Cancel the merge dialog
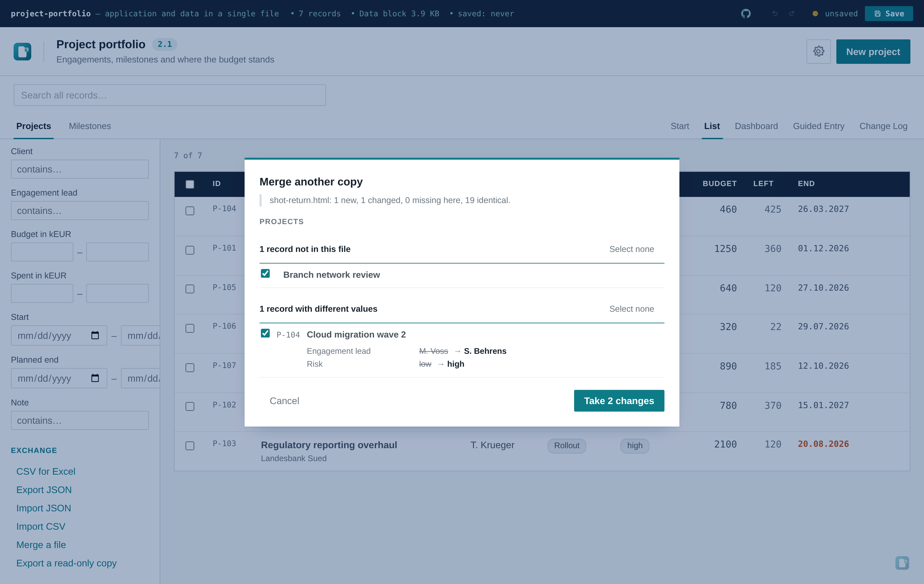 coord(284,401)
